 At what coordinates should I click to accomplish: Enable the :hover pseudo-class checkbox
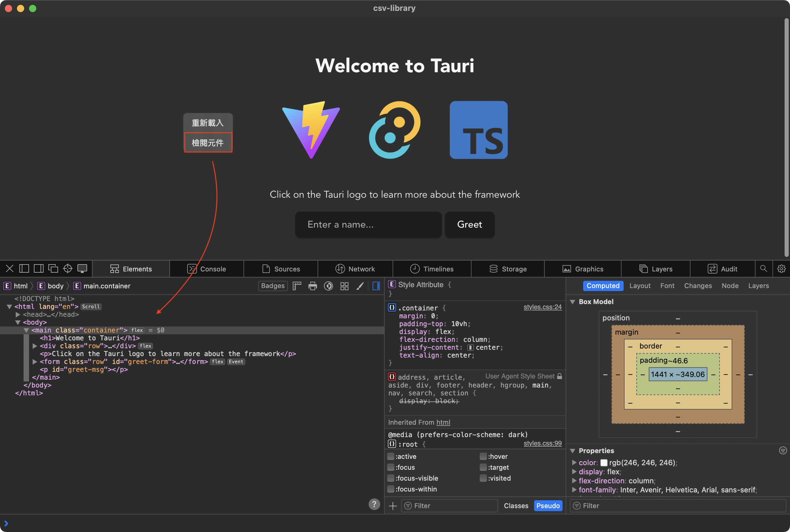[x=483, y=456]
